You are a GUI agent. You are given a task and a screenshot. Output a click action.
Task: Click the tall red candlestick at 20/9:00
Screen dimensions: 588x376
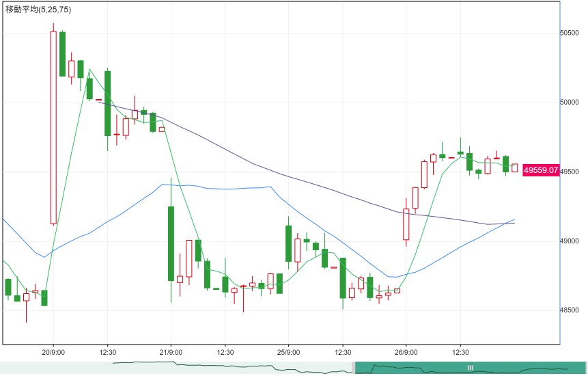(53, 128)
